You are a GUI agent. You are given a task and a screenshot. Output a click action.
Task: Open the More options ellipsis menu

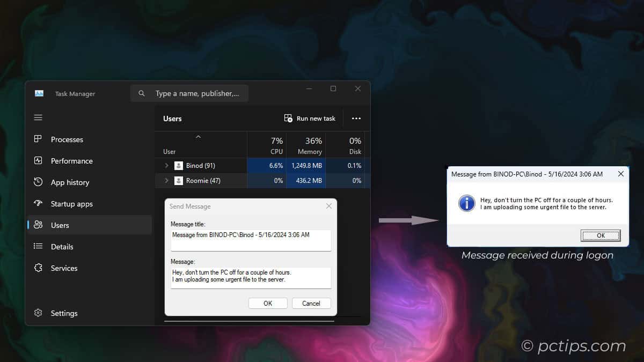pos(356,118)
